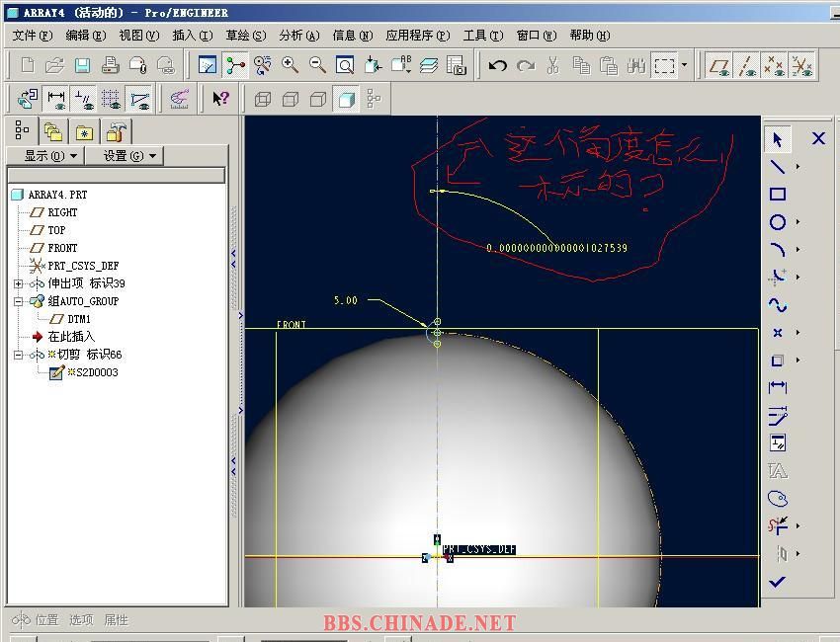Expand the 伸出项 标识39 tree node
The height and width of the screenshot is (642, 840).
(18, 283)
